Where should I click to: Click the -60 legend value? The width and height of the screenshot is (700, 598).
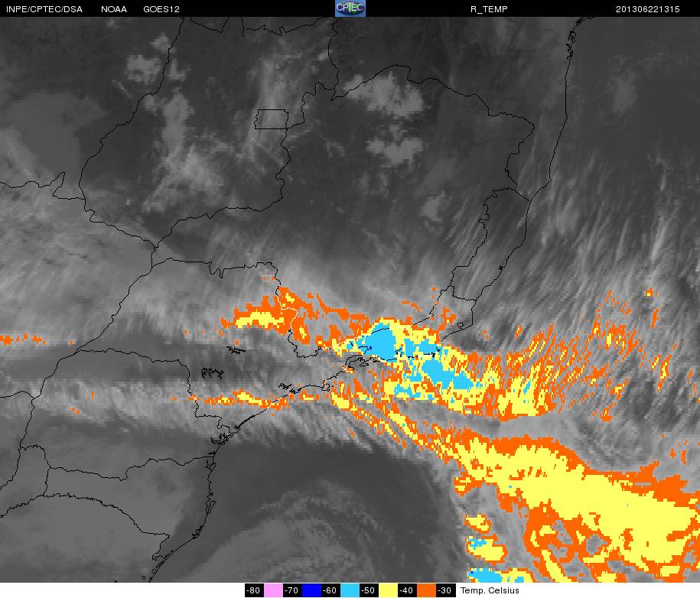coord(330,590)
